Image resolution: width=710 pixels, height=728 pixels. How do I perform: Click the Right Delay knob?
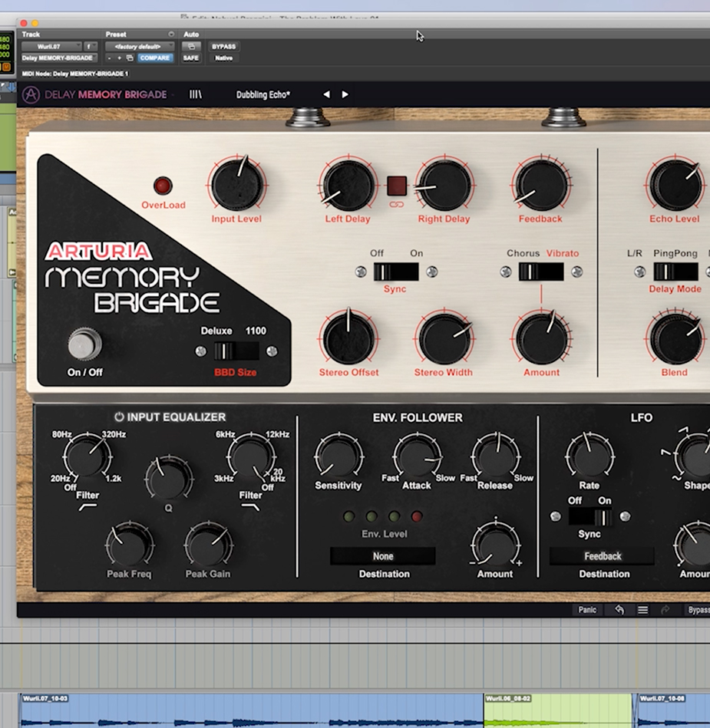click(444, 185)
